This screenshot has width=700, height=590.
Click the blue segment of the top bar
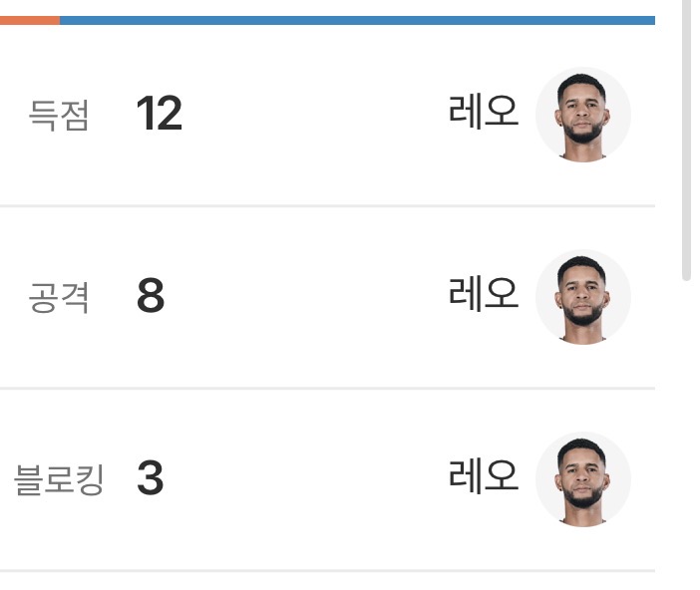click(x=357, y=20)
